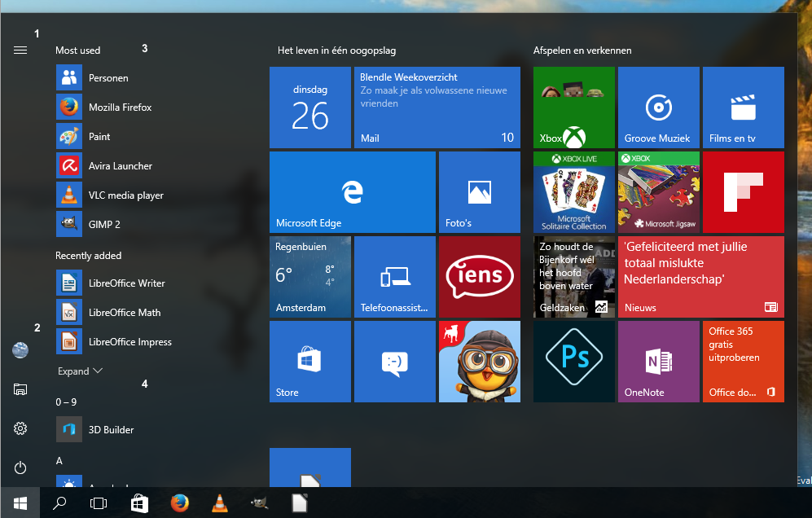Click the Windows Start button on taskbar

click(x=20, y=503)
